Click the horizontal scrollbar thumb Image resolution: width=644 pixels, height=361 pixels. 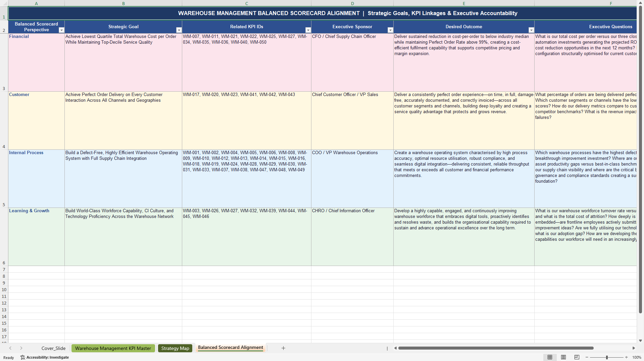pos(496,348)
